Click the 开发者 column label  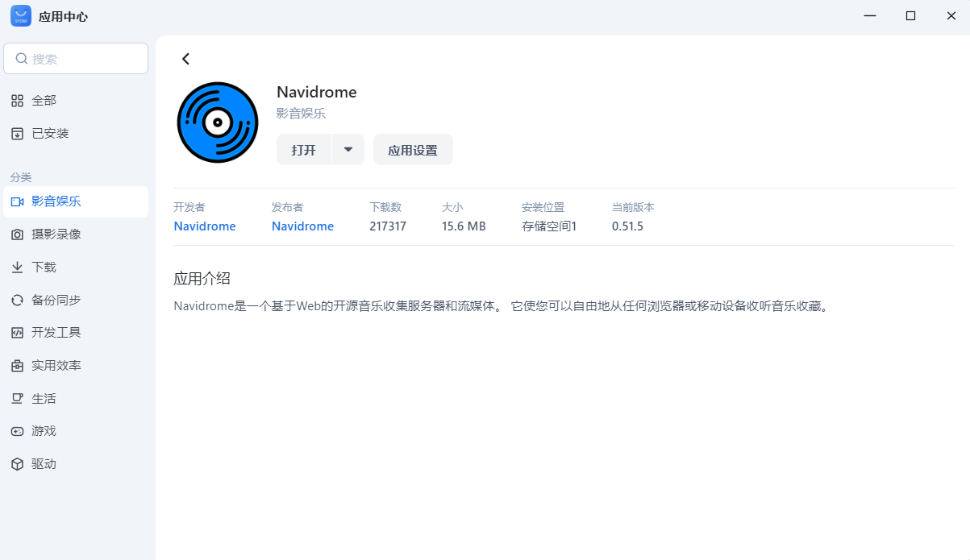(189, 207)
